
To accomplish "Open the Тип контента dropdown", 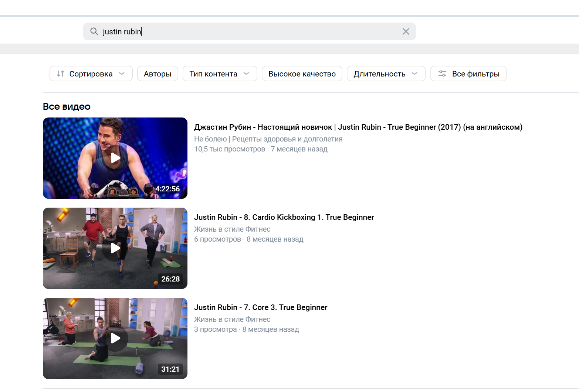I will 220,74.
